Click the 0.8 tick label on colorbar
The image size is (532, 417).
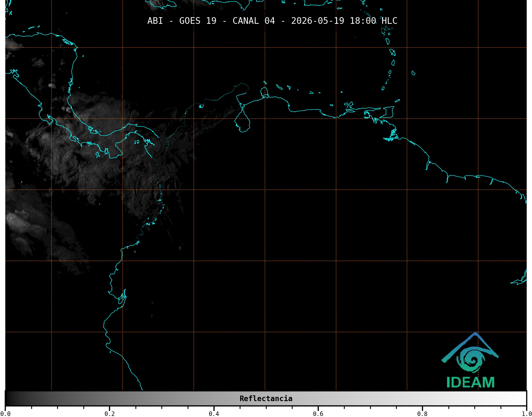(x=422, y=414)
